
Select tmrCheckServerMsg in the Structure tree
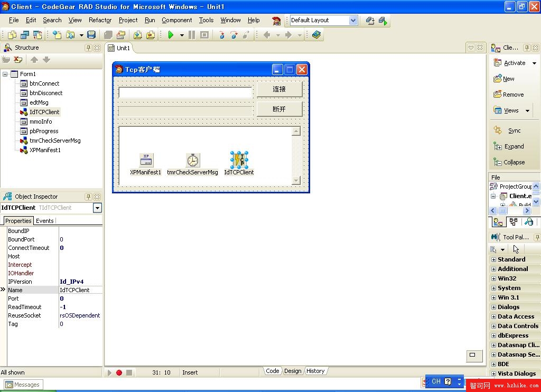click(55, 141)
